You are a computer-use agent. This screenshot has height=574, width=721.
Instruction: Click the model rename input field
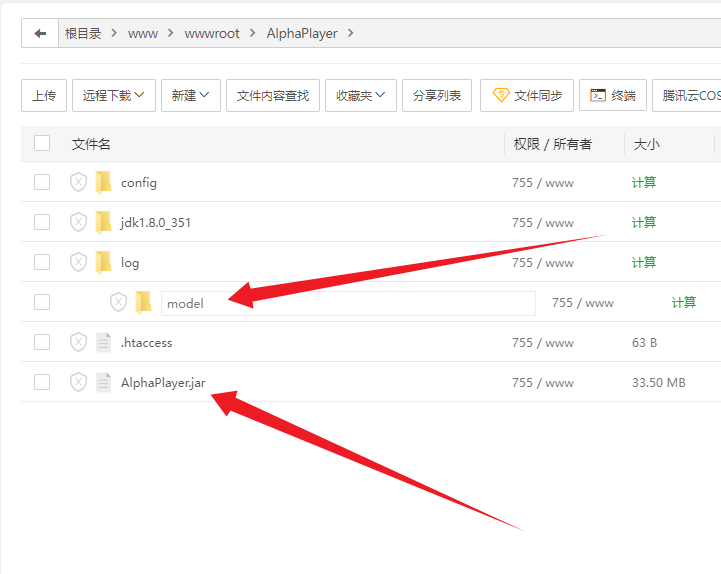(348, 303)
